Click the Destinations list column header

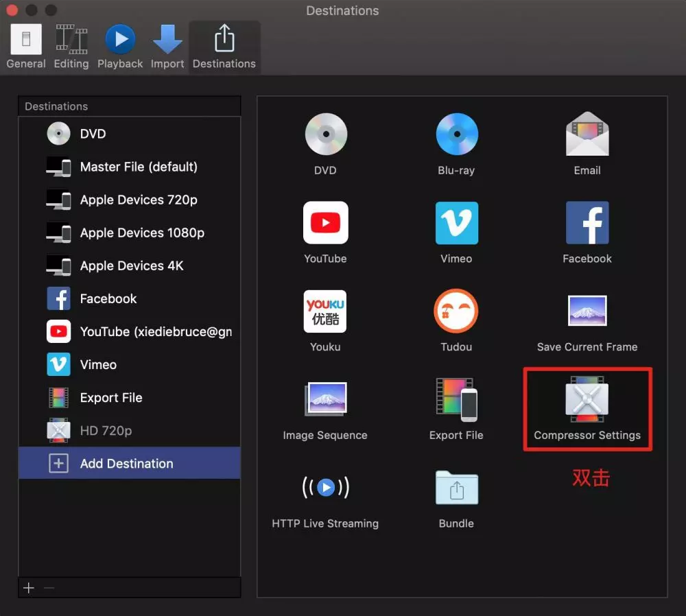(x=130, y=106)
